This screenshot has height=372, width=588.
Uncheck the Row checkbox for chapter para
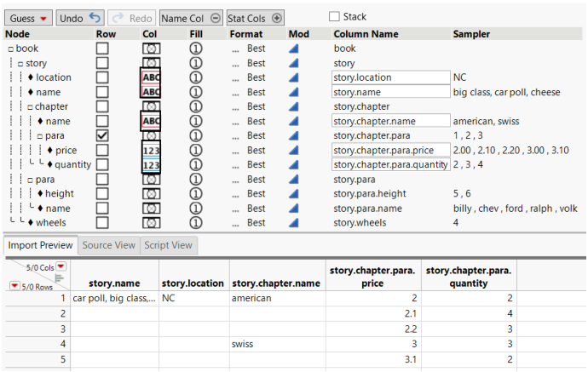pos(103,135)
